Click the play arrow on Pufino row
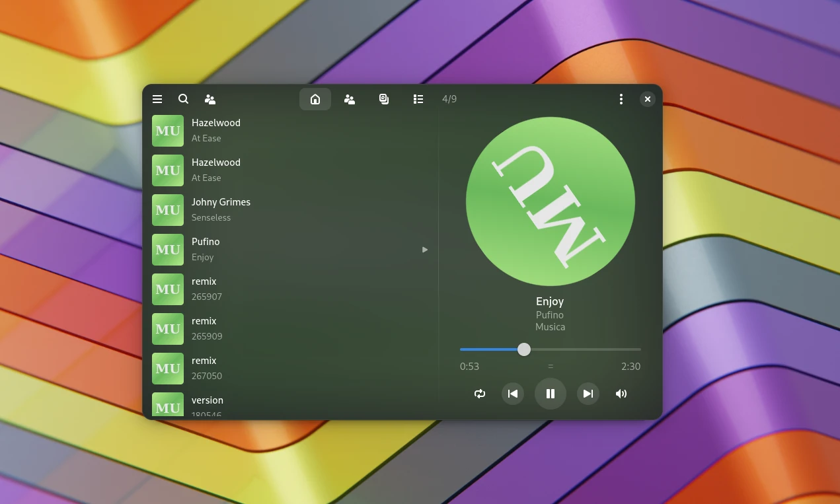The width and height of the screenshot is (840, 504). coord(425,250)
